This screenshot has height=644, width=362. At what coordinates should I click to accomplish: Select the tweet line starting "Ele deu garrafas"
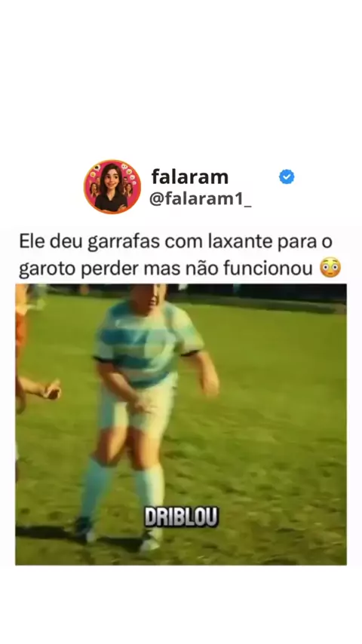(x=176, y=242)
